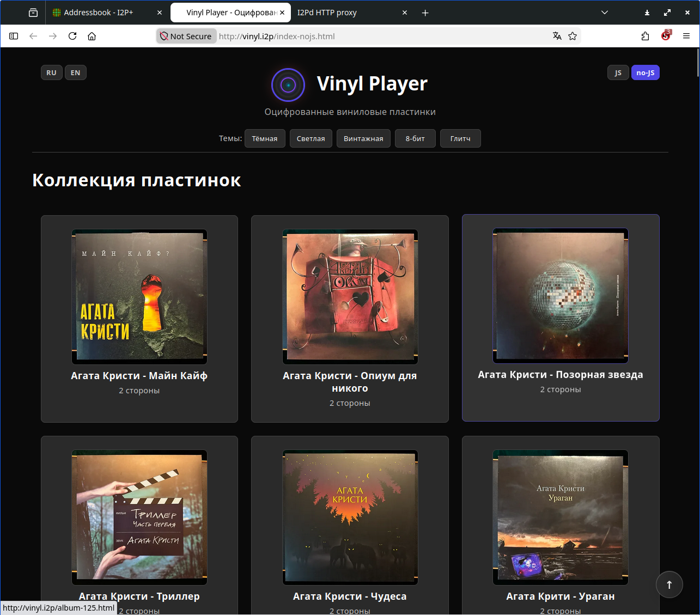Click the scroll-to-top arrow button
700x615 pixels.
coord(669,584)
